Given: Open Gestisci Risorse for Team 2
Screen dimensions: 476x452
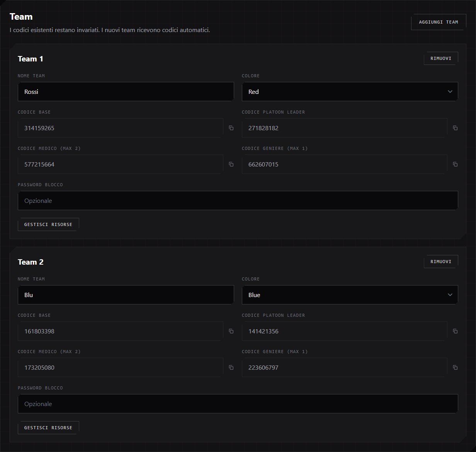Looking at the screenshot, I should point(48,428).
